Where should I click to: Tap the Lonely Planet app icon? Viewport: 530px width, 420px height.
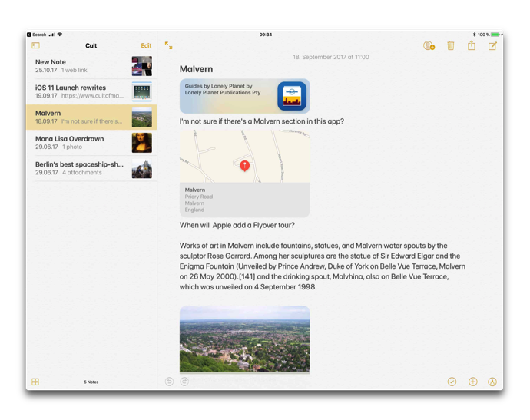[292, 96]
